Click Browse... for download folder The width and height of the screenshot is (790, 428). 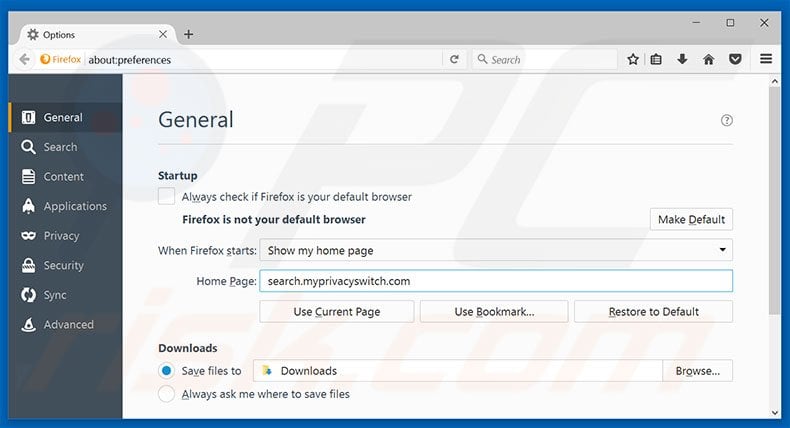(697, 371)
